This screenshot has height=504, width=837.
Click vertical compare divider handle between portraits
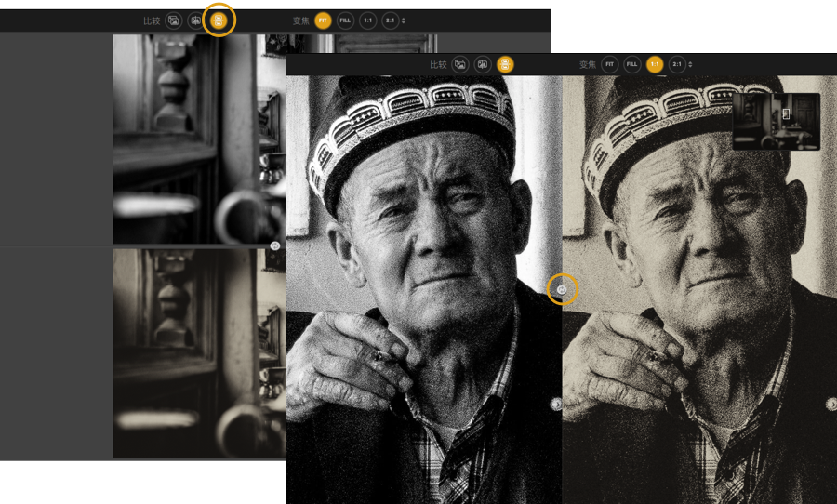(562, 289)
